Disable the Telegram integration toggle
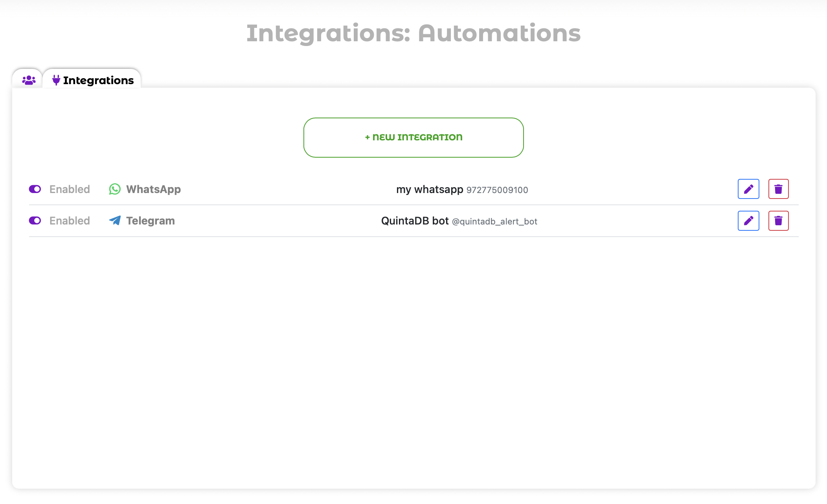The width and height of the screenshot is (827, 504). (35, 221)
